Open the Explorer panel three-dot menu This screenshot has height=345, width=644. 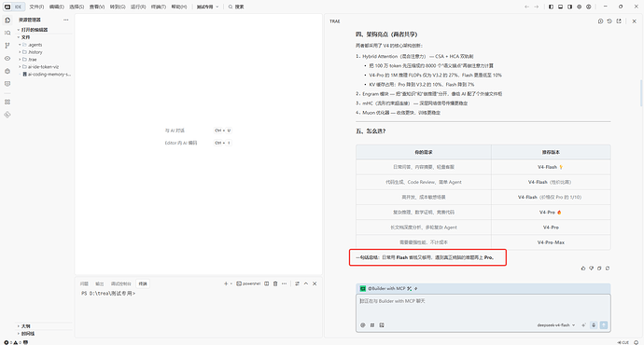coord(65,20)
